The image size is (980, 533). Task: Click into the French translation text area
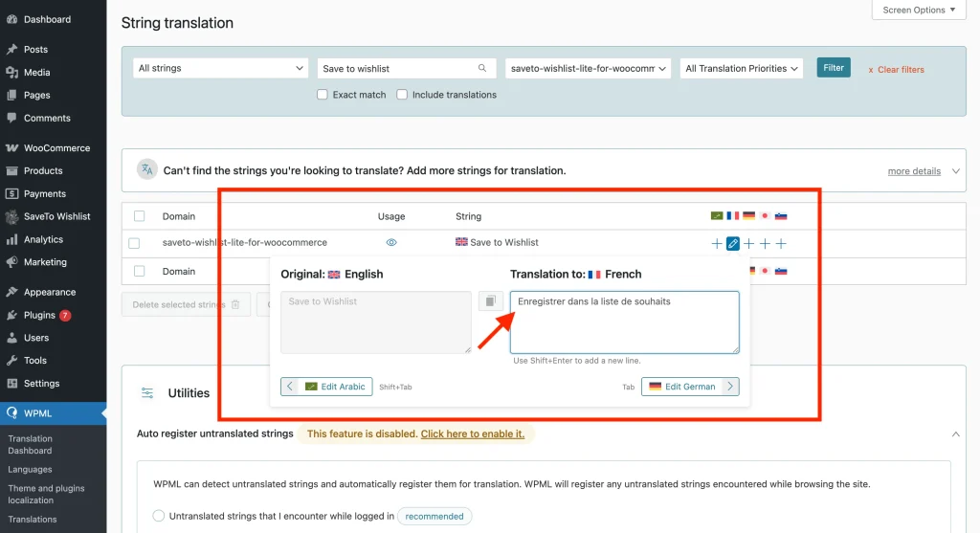[x=624, y=322]
